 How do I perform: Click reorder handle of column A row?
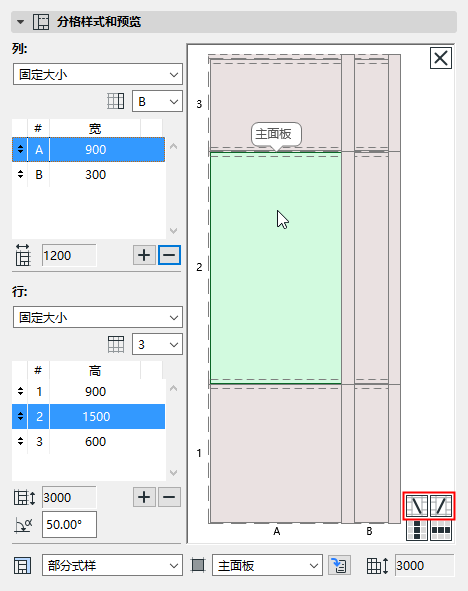pos(20,150)
